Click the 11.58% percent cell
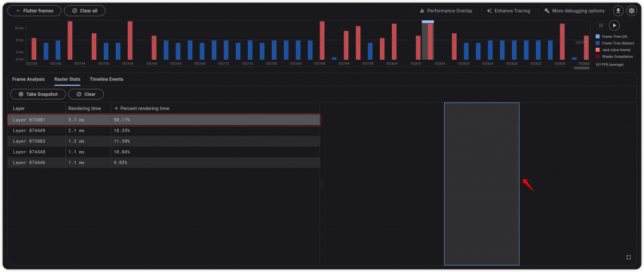Image resolution: width=644 pixels, height=272 pixels. point(122,141)
